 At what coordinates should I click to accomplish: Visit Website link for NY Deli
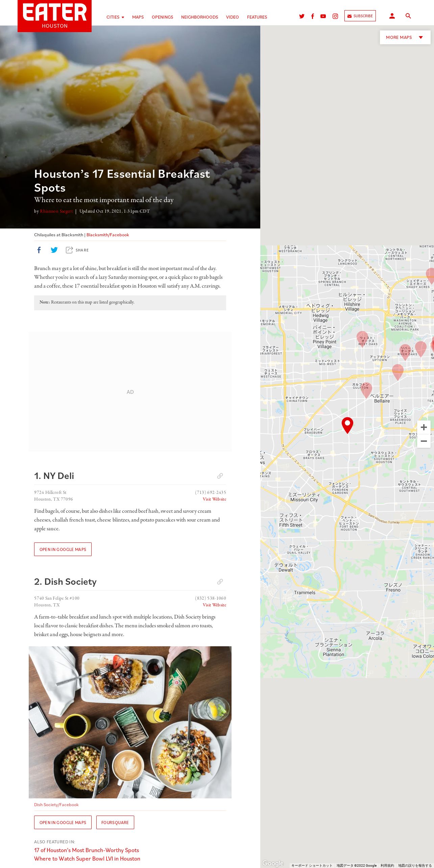(x=214, y=499)
